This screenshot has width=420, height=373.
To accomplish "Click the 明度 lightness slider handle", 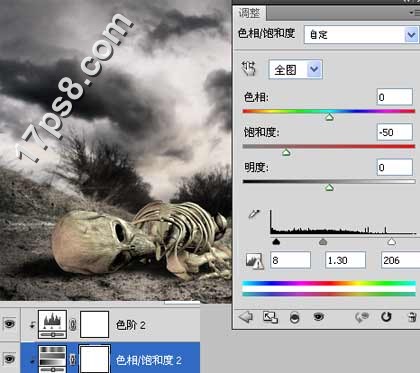I will click(x=329, y=188).
